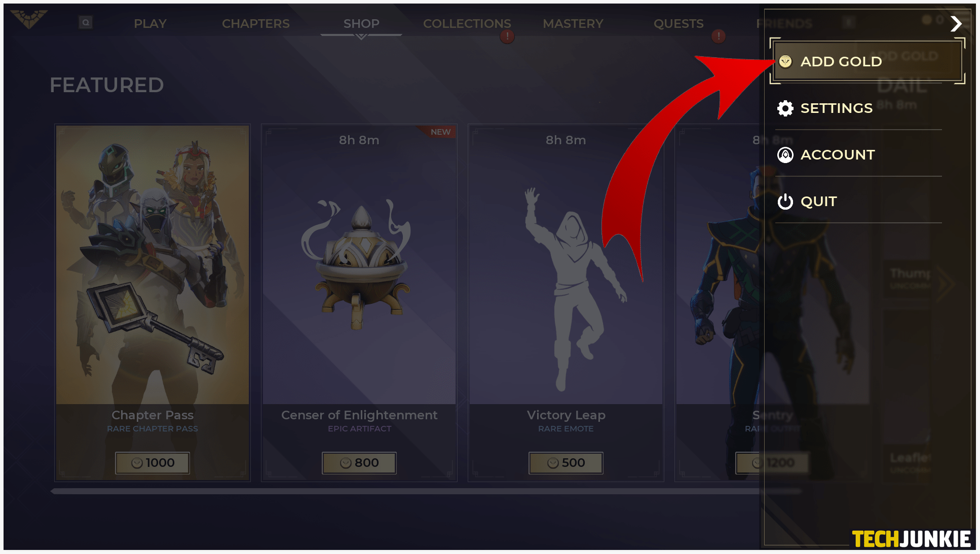Click the red alert badge under Quests
The image size is (980, 554).
point(718,36)
